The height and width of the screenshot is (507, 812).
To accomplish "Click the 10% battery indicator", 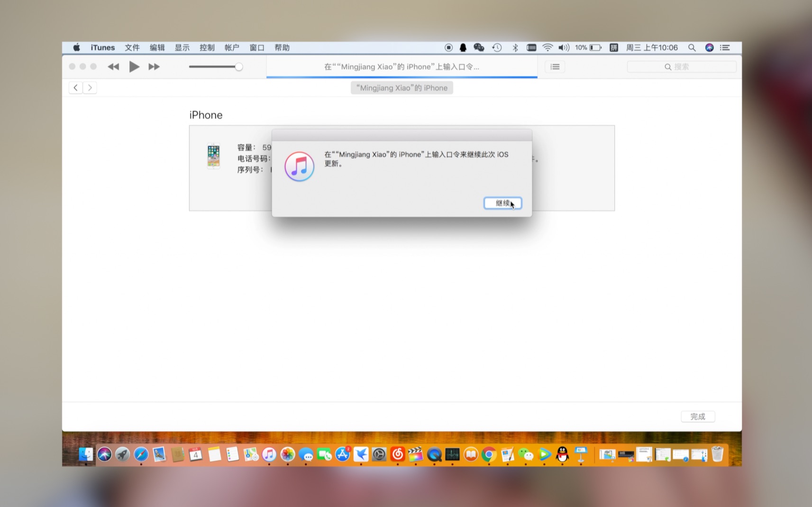I will tap(588, 47).
